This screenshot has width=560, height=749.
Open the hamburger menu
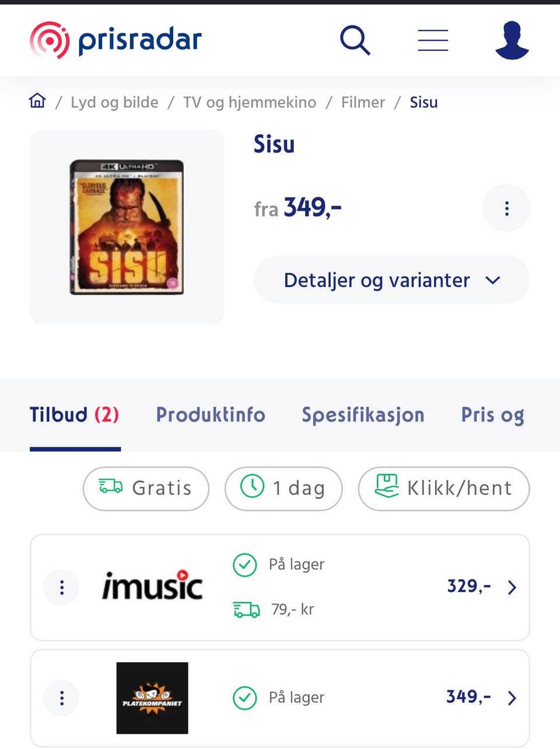point(433,40)
